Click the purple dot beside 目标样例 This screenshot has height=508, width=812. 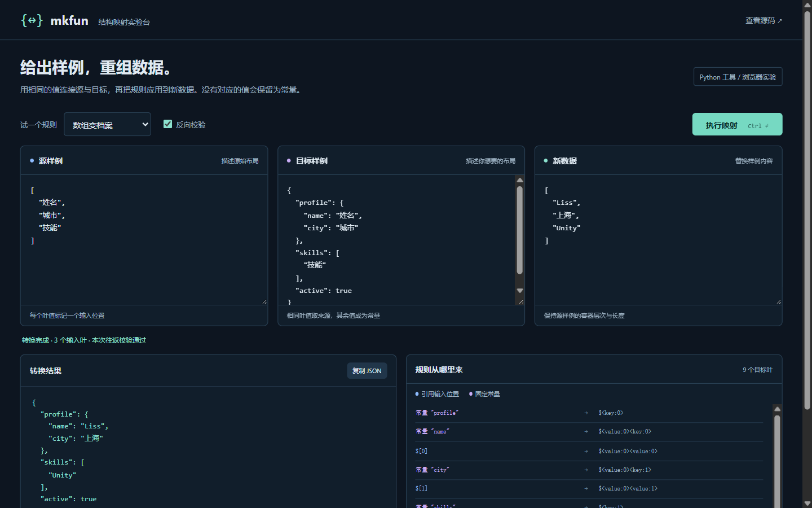click(289, 161)
